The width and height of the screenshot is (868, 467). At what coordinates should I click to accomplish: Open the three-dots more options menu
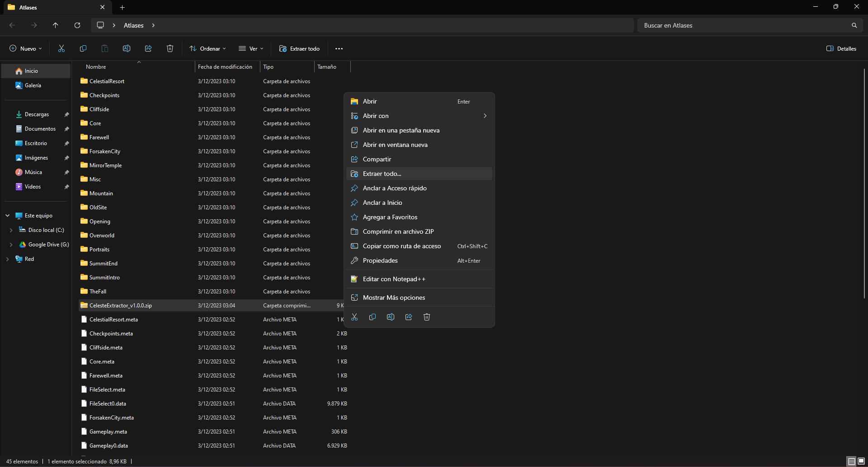coord(339,48)
